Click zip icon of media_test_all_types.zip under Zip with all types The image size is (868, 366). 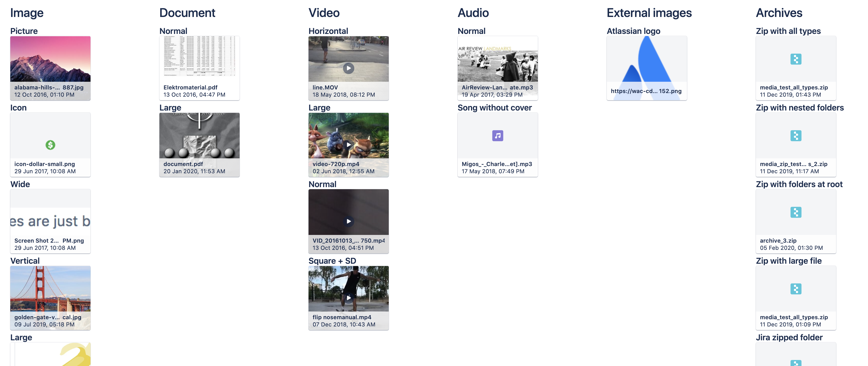coord(795,59)
